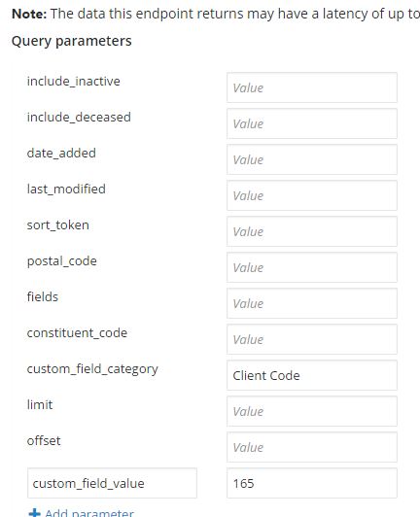Select the limit value input
This screenshot has height=517, width=420.
(x=312, y=411)
